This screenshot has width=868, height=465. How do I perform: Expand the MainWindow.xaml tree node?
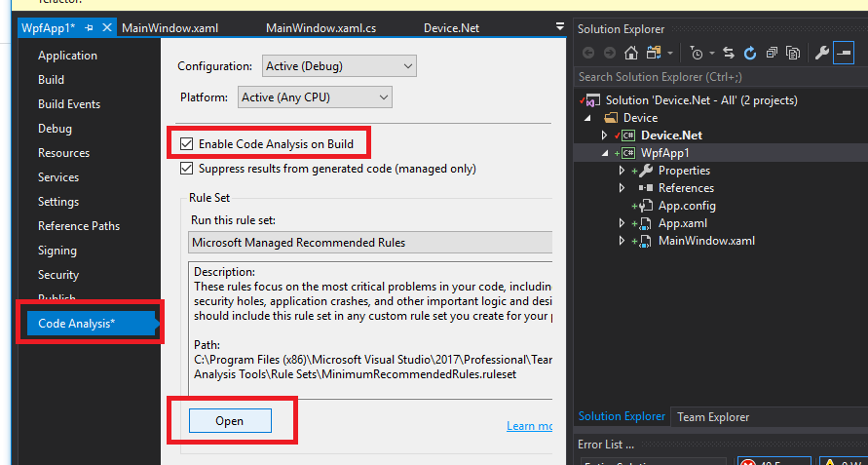pos(623,241)
